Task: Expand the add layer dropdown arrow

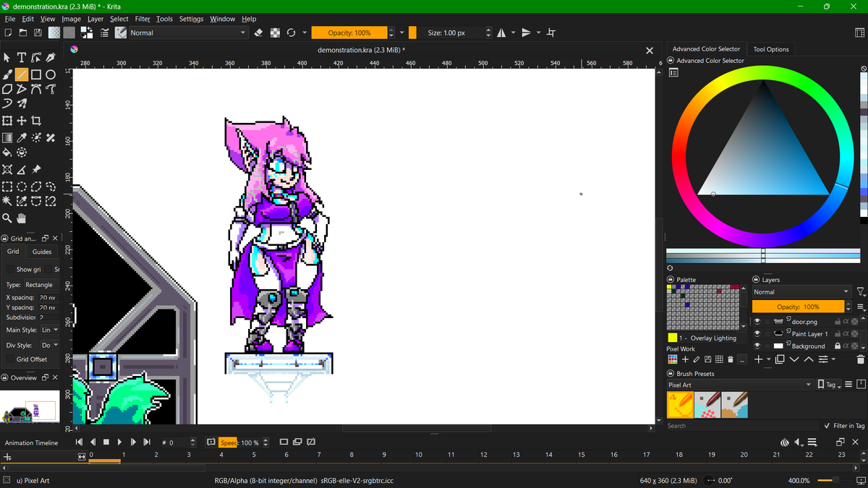Action: click(x=768, y=359)
